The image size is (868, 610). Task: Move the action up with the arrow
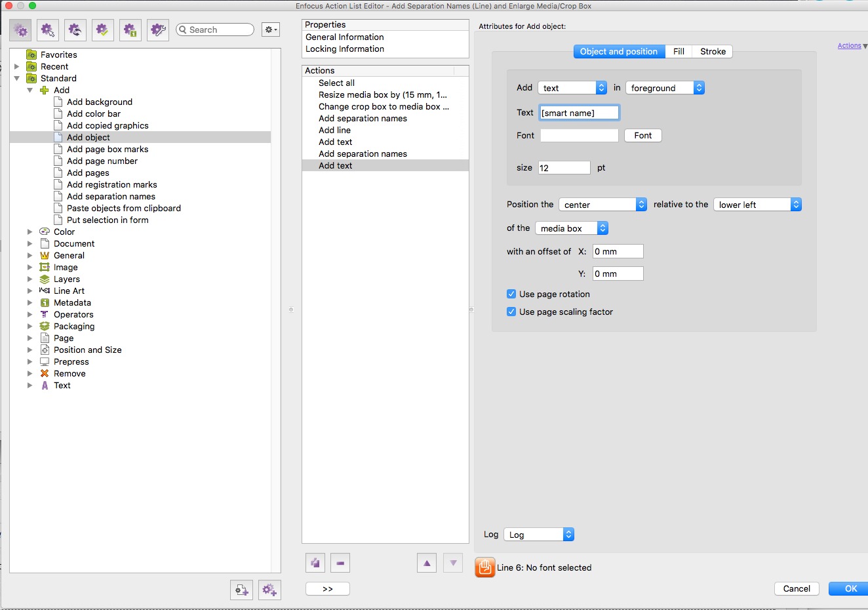click(427, 563)
